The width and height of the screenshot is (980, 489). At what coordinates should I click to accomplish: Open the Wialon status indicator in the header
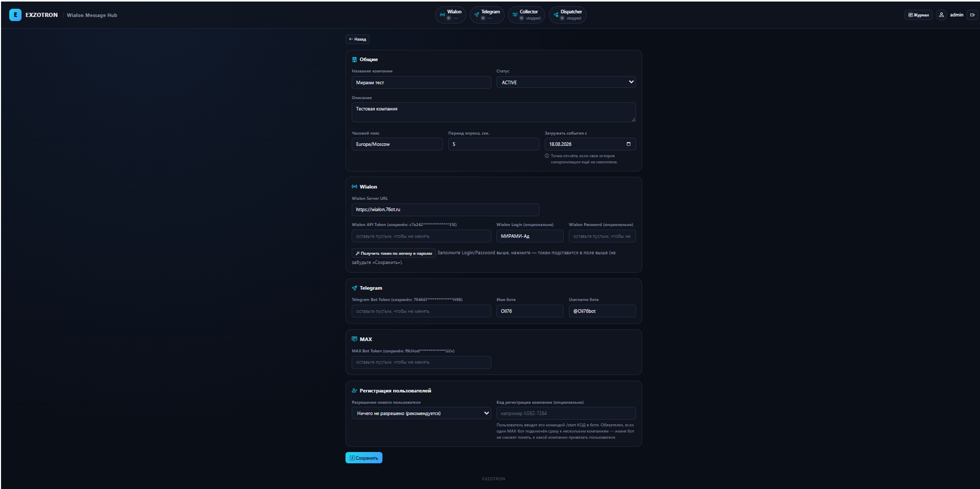[451, 15]
